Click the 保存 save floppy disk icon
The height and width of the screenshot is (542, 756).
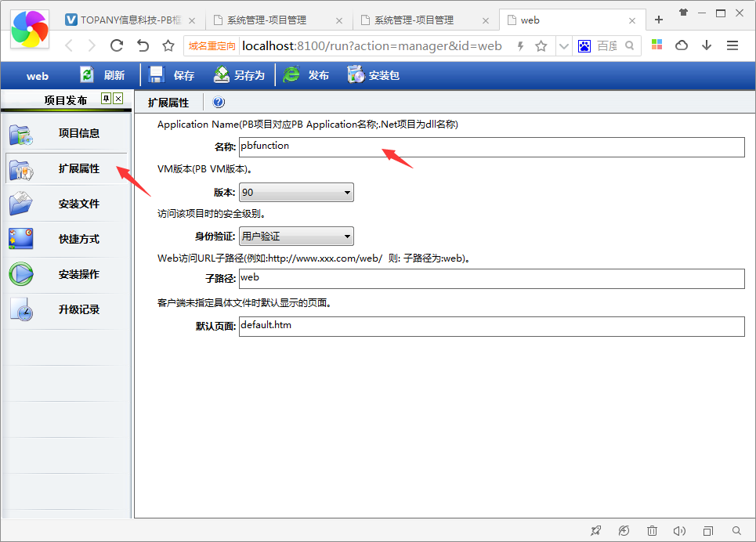click(156, 75)
